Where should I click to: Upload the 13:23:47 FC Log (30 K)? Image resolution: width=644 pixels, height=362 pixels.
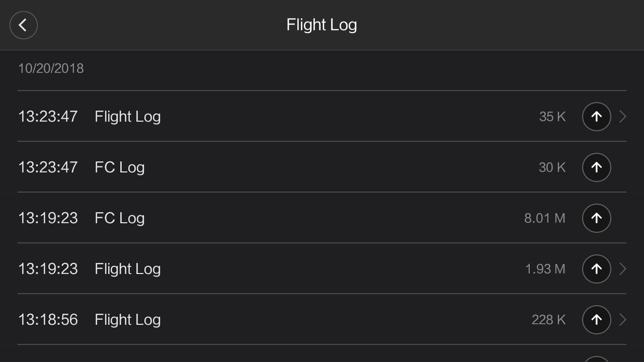(x=596, y=167)
